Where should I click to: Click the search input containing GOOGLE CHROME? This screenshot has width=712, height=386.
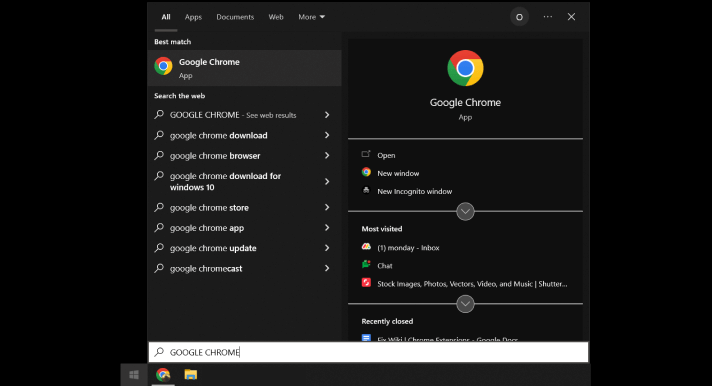[x=368, y=352]
